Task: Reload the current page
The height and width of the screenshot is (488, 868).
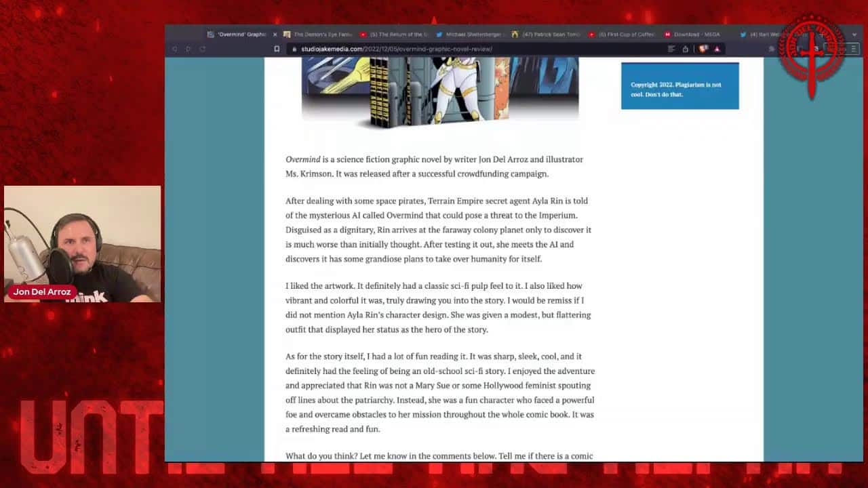Action: [x=202, y=49]
